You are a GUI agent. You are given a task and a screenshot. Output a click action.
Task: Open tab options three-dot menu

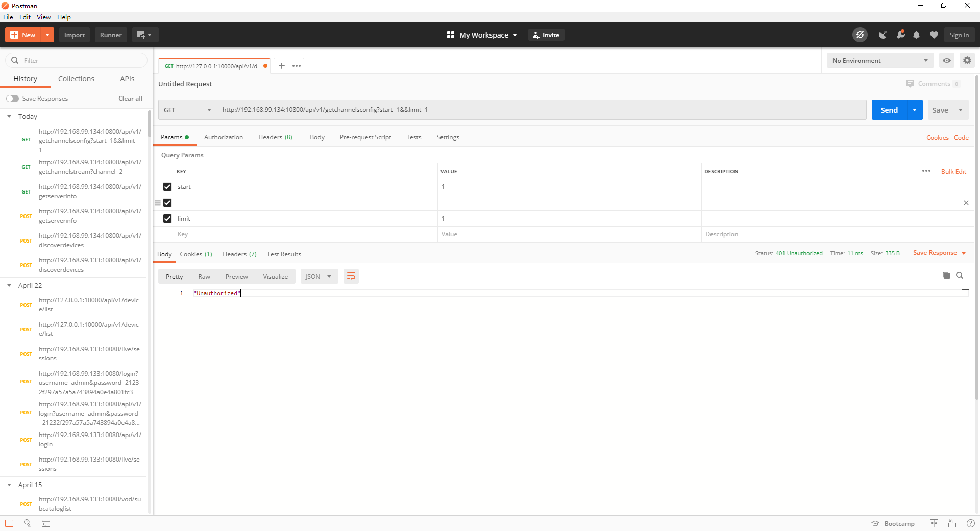[297, 66]
